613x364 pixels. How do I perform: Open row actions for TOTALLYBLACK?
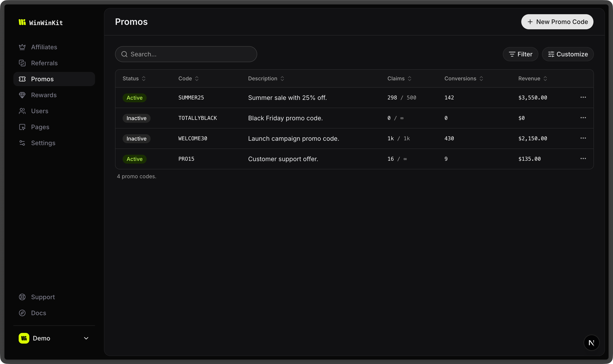pyautogui.click(x=583, y=118)
